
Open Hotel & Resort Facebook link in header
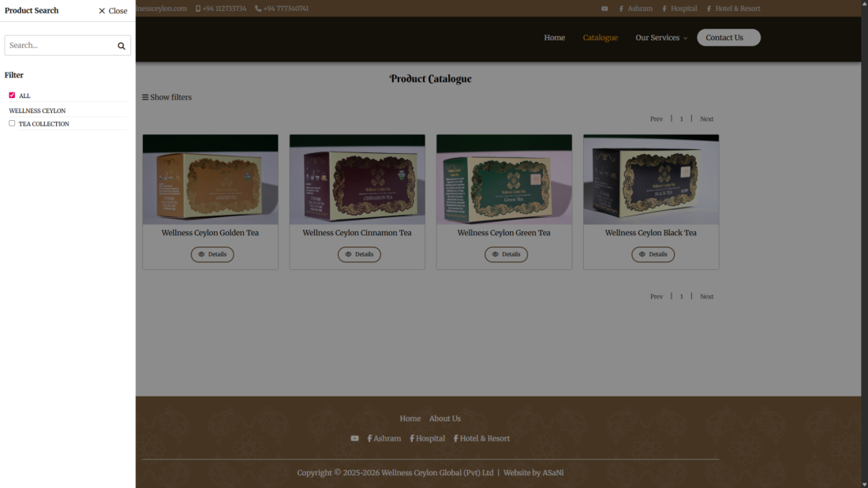733,9
